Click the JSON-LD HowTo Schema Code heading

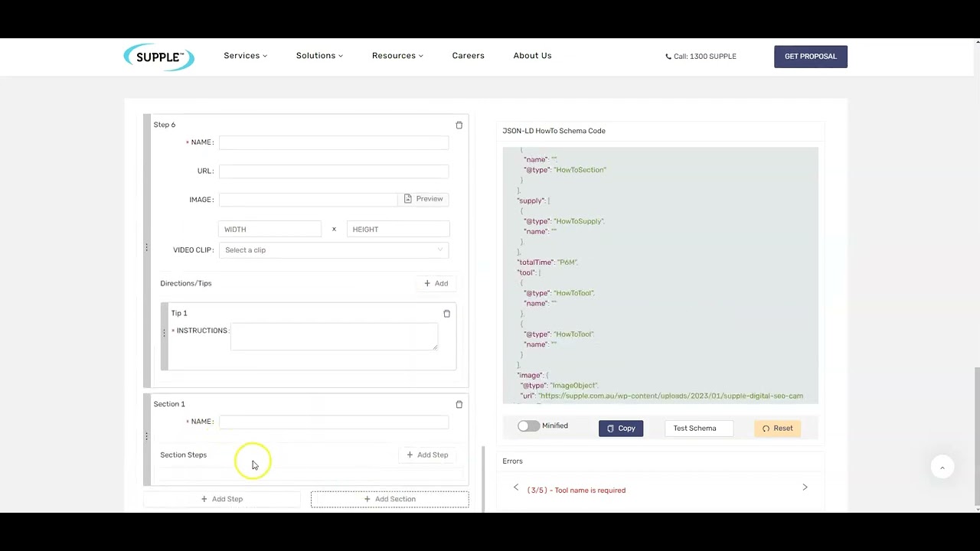pos(554,131)
